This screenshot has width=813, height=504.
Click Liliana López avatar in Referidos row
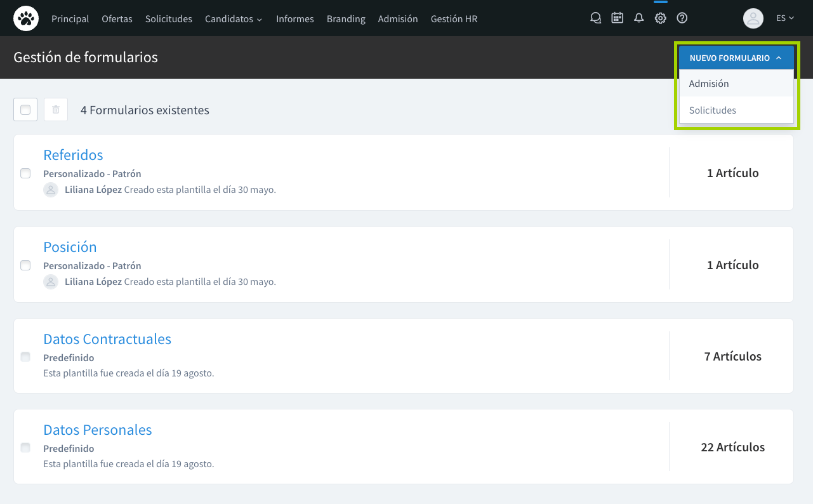[x=51, y=190]
